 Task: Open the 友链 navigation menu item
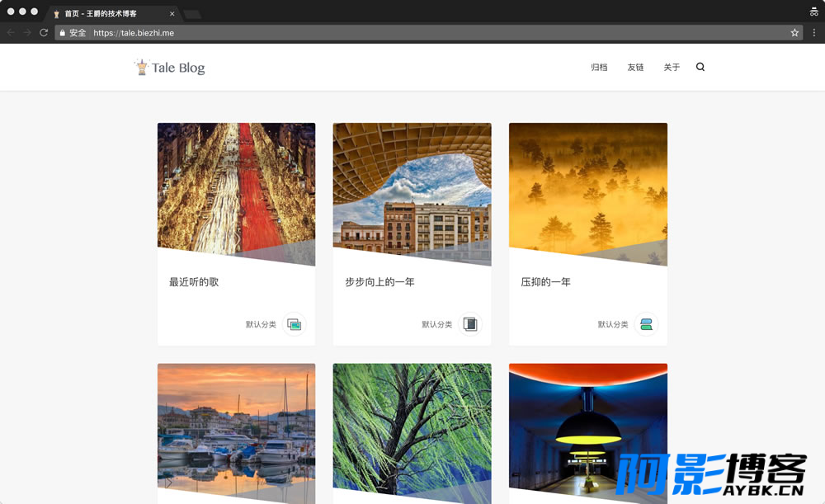[635, 68]
